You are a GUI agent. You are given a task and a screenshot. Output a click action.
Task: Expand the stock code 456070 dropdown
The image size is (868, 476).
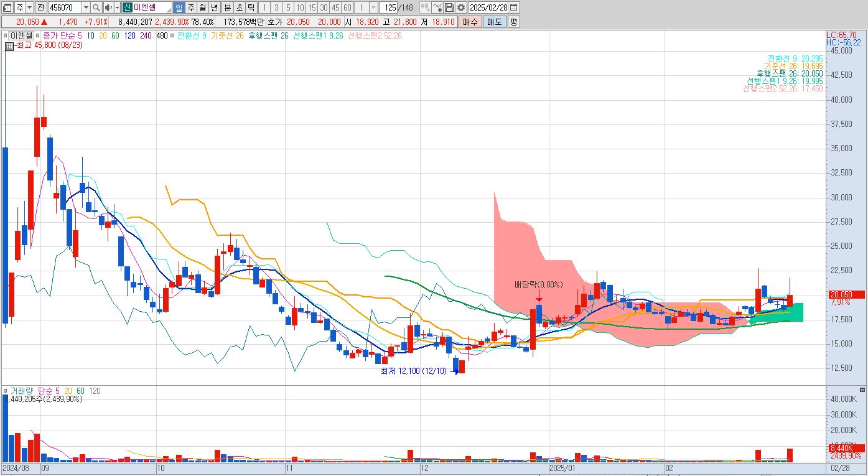pos(86,7)
